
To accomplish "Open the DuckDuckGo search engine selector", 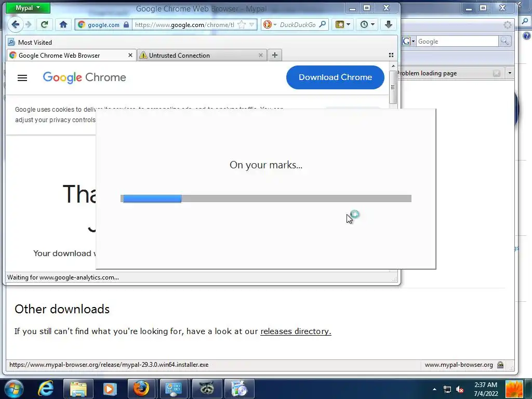I will tap(270, 24).
